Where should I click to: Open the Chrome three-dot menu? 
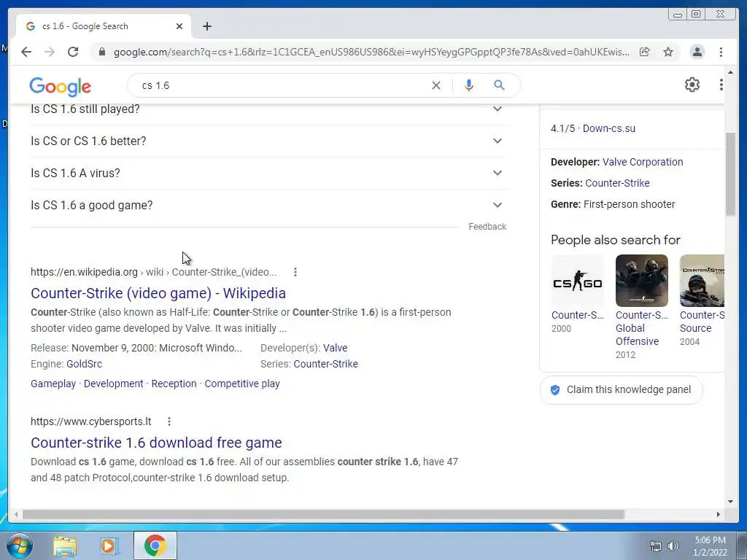coord(721,52)
